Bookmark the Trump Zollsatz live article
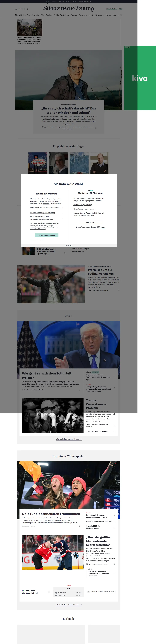The height and width of the screenshot is (644, 156). click(114, 388)
